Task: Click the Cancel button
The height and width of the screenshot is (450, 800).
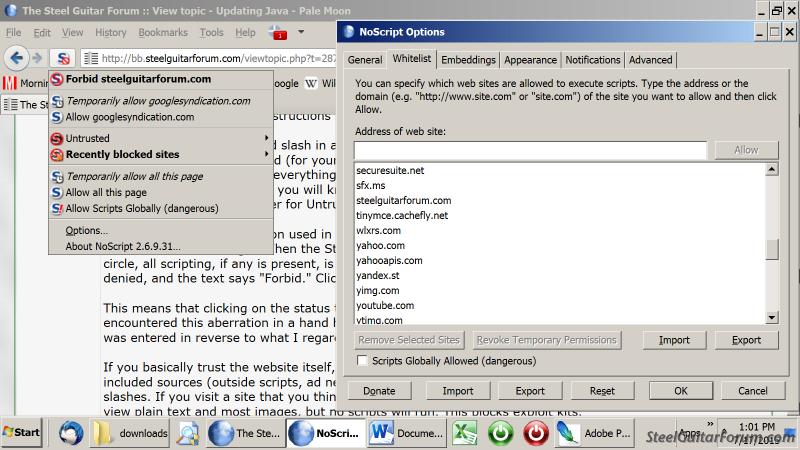Action: (753, 391)
